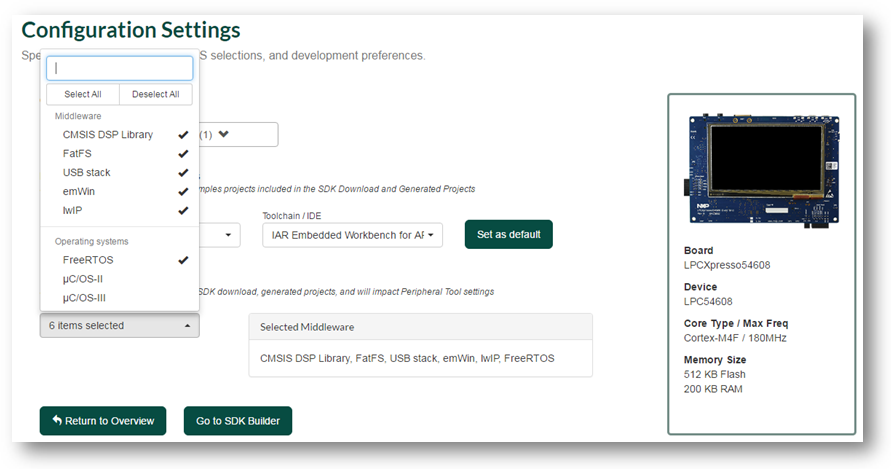Click Set as default button
The image size is (891, 469).
(509, 234)
